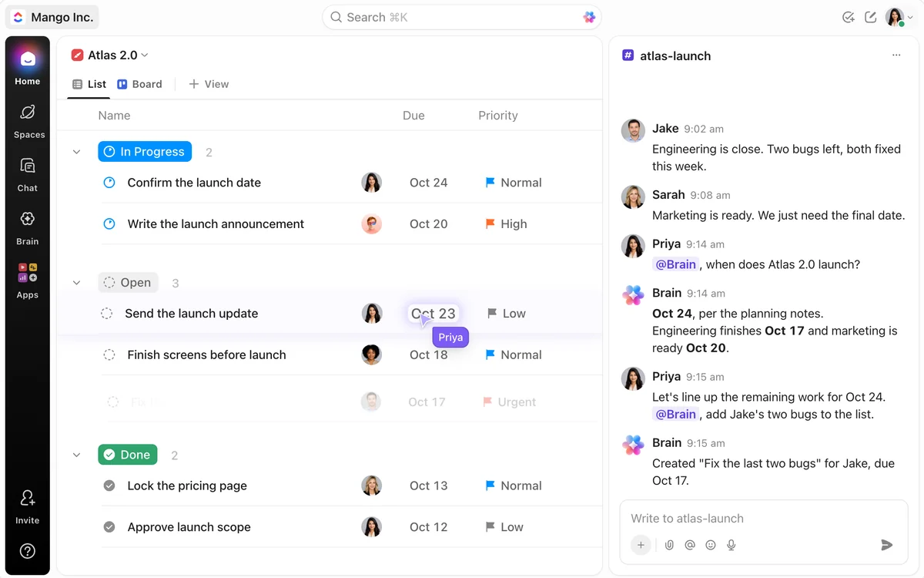
Task: Switch to the List view tab
Action: pos(89,84)
